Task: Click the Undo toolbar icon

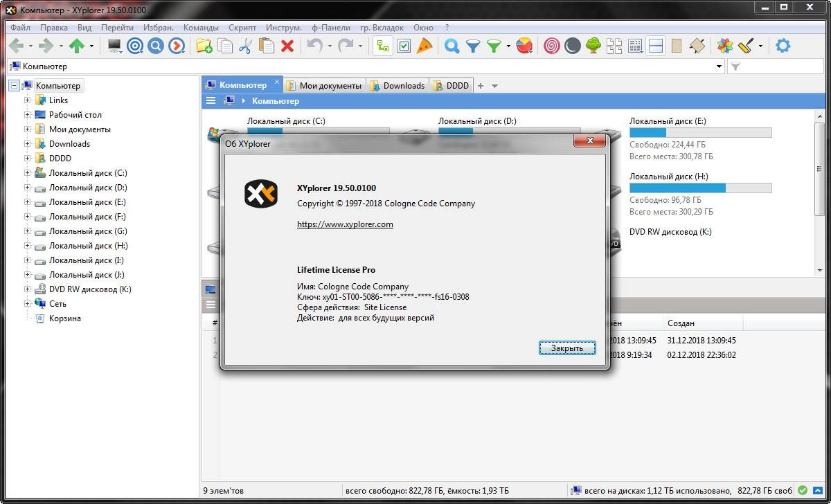Action: pyautogui.click(x=314, y=46)
